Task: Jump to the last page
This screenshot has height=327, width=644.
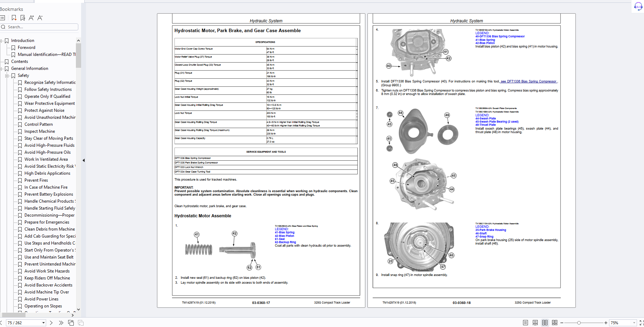Action: [x=61, y=323]
